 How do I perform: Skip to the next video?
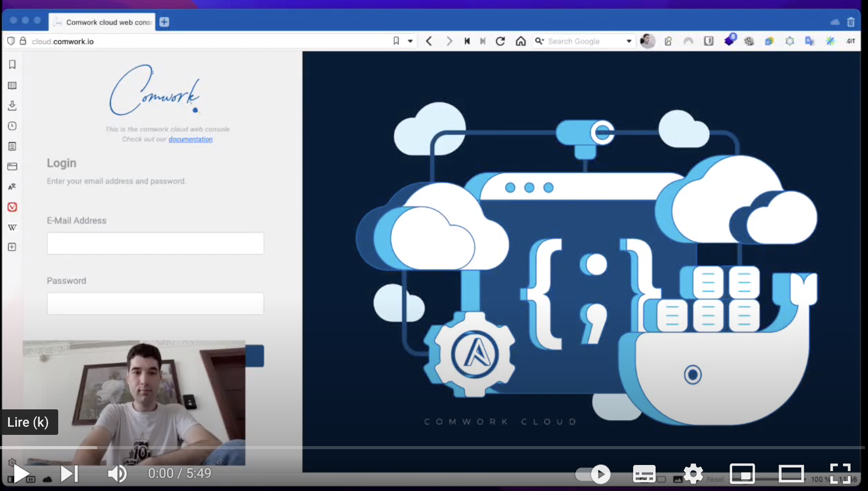coord(69,474)
